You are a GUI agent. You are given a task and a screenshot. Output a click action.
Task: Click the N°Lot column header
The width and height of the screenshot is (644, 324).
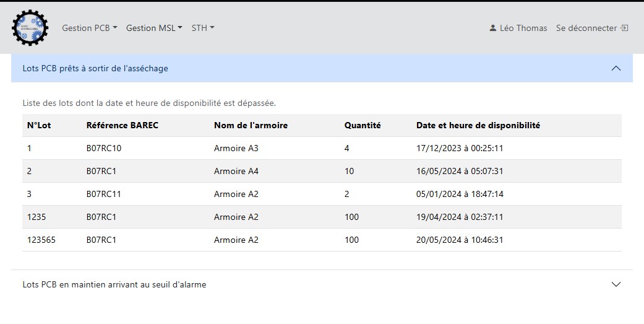39,125
